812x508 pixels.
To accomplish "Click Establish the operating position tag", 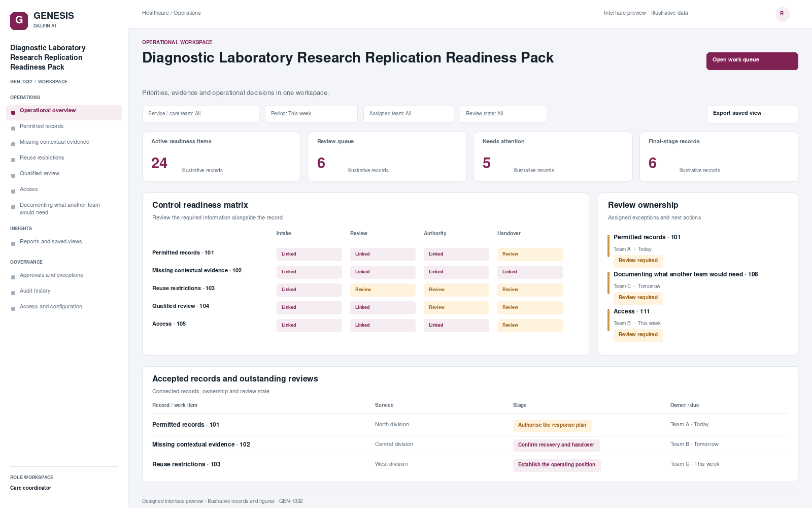I will point(557,465).
